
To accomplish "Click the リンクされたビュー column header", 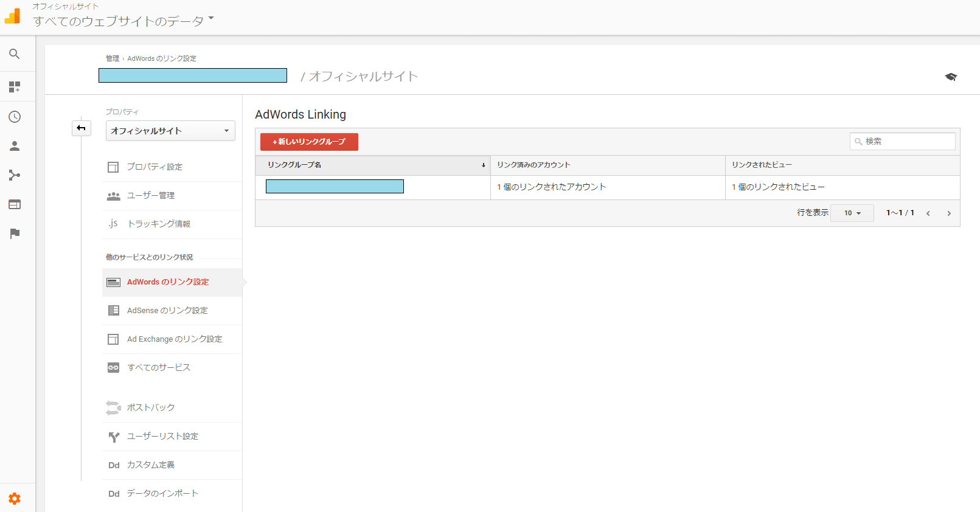I will [843, 165].
